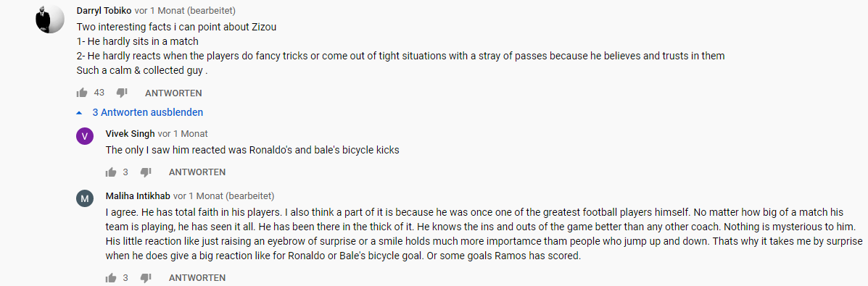Reply to Maliha Intikhab via ANTWORTEN
Screen dimensions: 868x286
(x=197, y=278)
